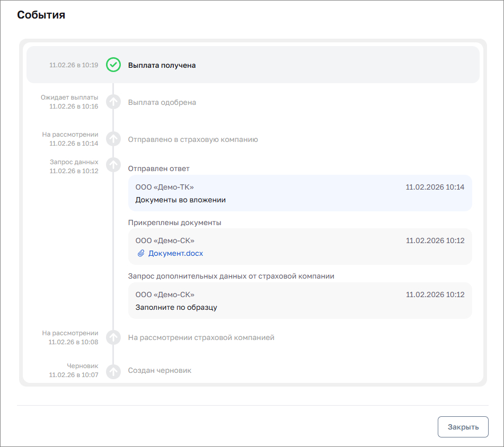504x447 pixels.
Task: Select the Отправлено в страховую компанию event
Action: pos(193,140)
